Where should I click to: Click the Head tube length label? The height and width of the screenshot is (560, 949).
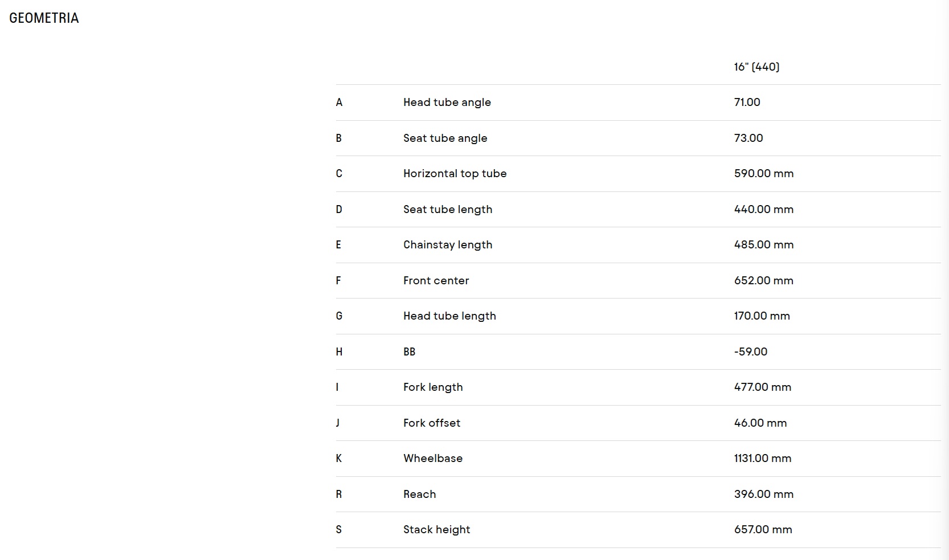[x=450, y=316]
